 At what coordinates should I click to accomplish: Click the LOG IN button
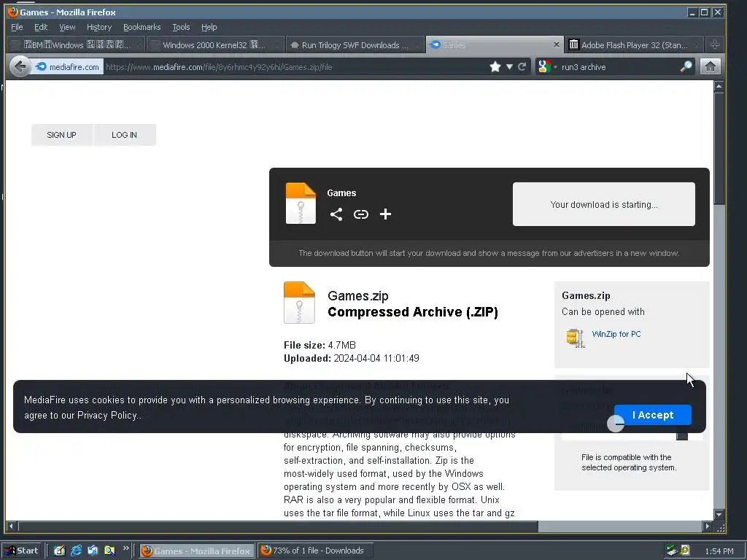(125, 135)
